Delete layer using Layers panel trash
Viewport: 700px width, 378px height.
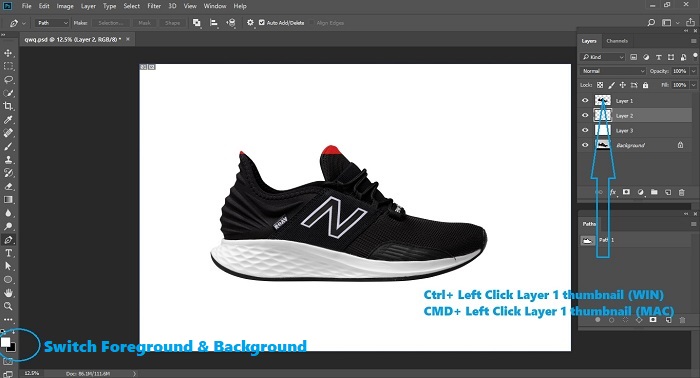tap(681, 192)
